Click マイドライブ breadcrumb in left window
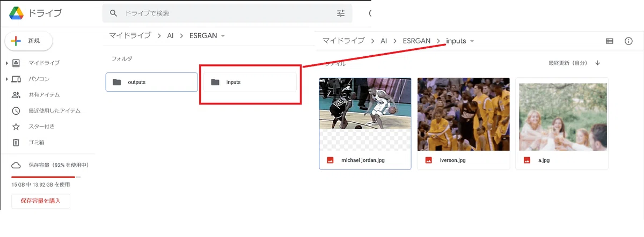Screen dimensions: 644x237 (130, 36)
